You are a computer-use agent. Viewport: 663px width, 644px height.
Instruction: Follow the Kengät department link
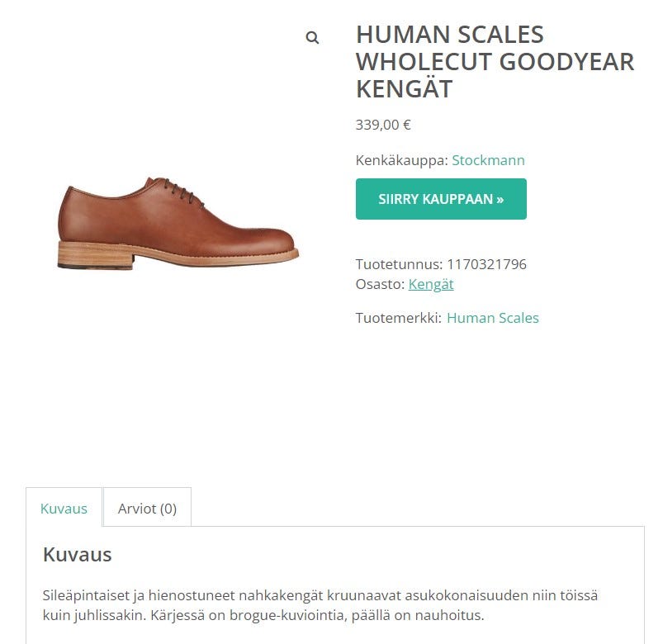coord(431,284)
